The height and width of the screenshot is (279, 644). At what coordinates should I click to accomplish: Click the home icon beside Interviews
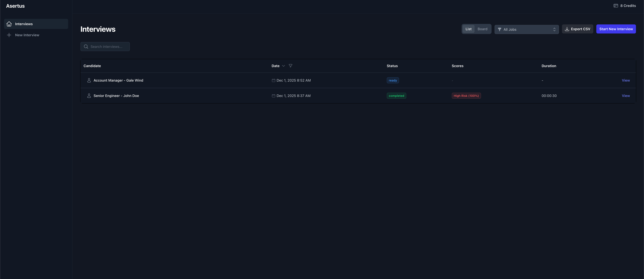click(x=9, y=24)
